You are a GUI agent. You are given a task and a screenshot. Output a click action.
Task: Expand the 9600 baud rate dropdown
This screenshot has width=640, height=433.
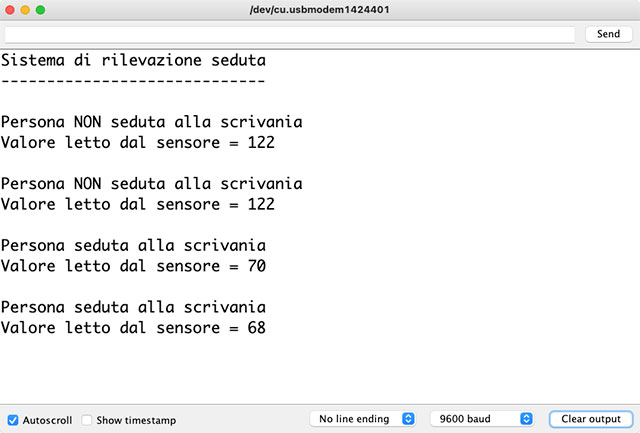483,419
